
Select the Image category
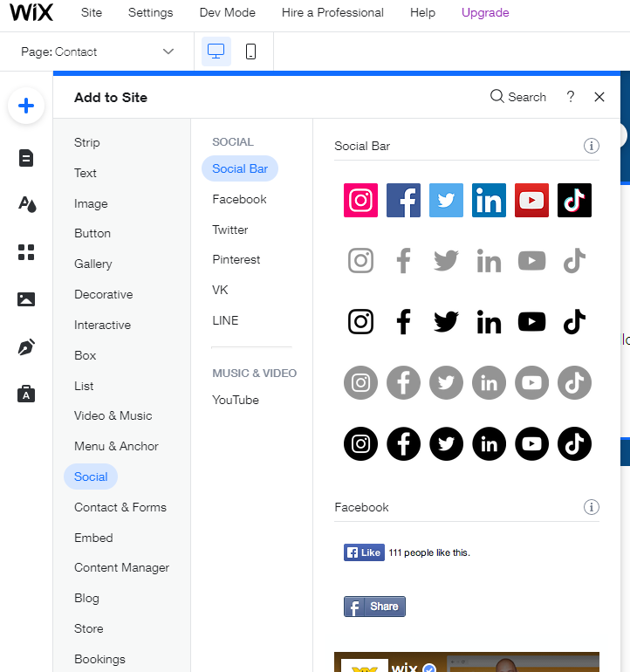coord(91,203)
